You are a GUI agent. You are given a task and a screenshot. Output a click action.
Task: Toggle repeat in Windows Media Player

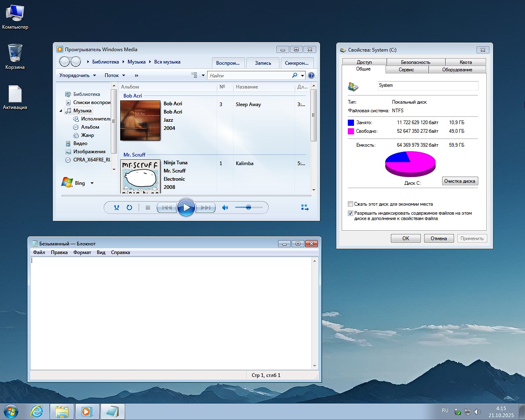click(129, 208)
